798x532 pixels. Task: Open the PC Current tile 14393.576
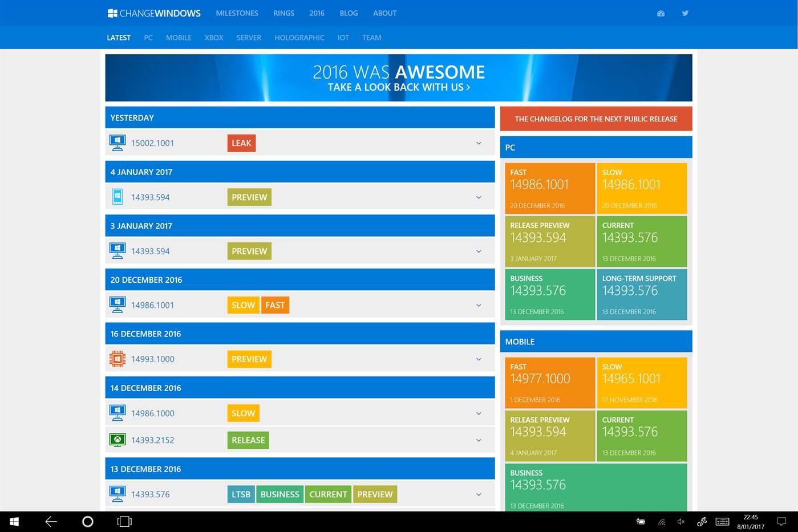(x=642, y=241)
